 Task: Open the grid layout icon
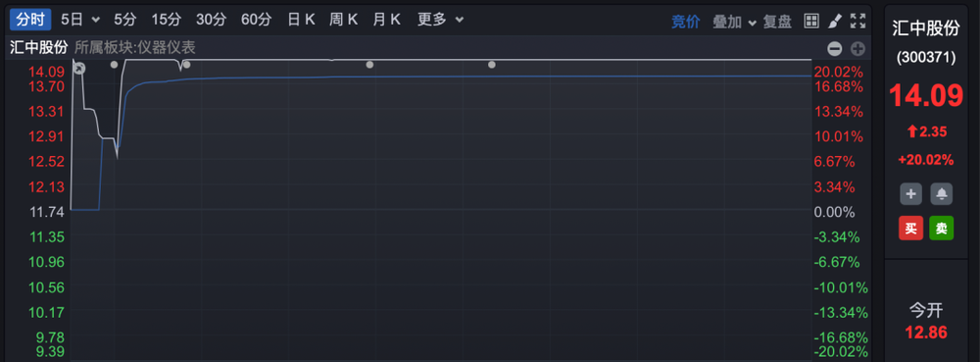pos(811,21)
